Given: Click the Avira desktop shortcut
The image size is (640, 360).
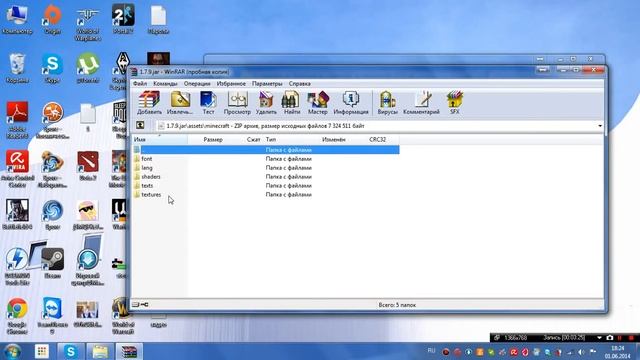Looking at the screenshot, I should pos(17,169).
